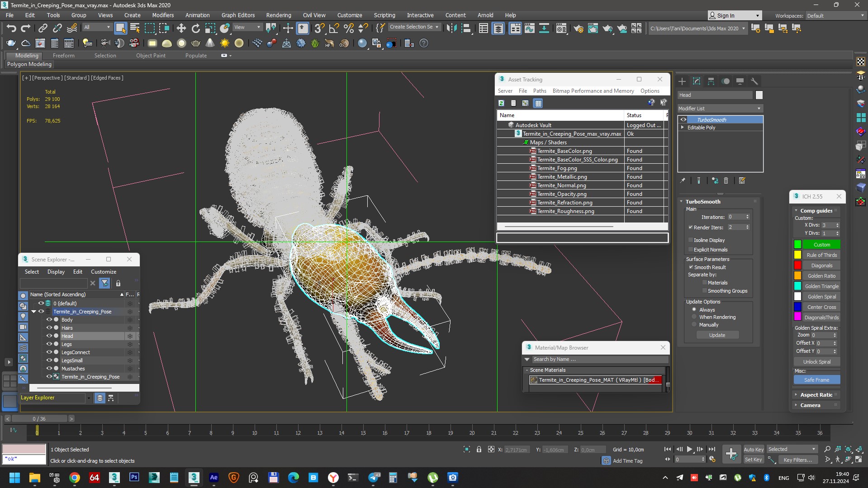Open the Create tab plus icon
The height and width of the screenshot is (488, 868).
point(682,81)
